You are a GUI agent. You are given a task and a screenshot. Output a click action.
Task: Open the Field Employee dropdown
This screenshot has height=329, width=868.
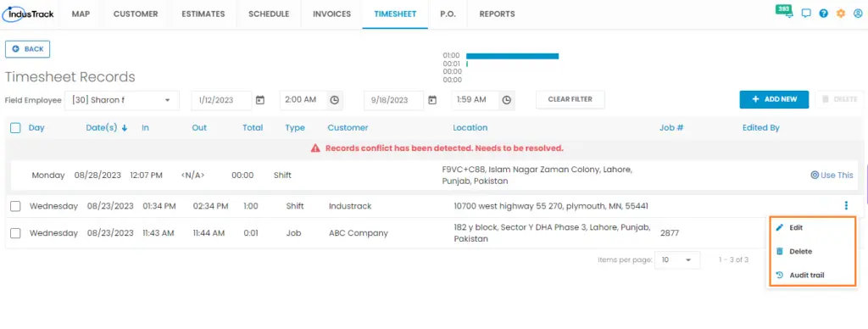click(122, 100)
